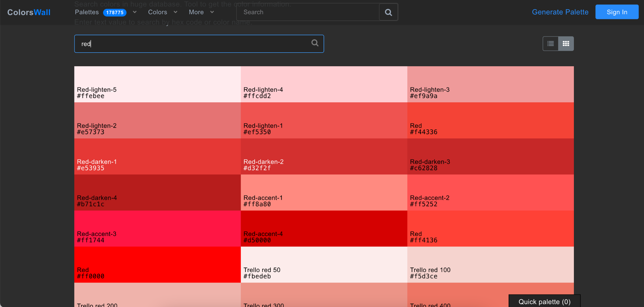Image resolution: width=644 pixels, height=307 pixels.
Task: Click the Sign In button
Action: click(616, 12)
